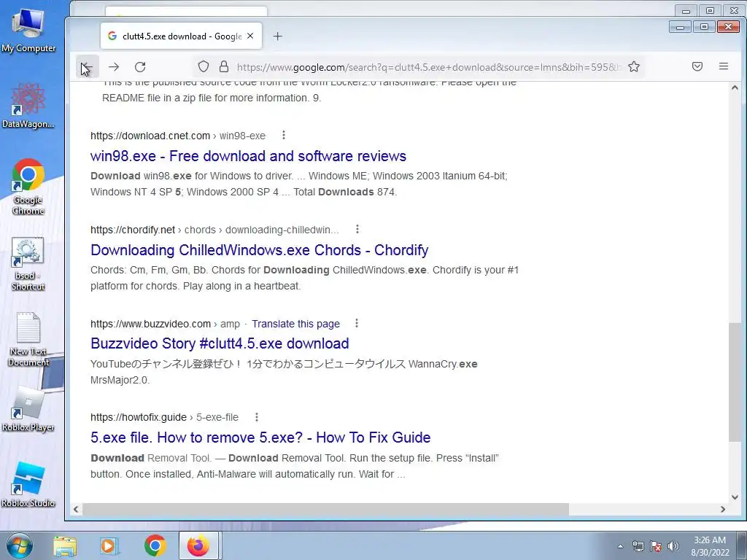The width and height of the screenshot is (747, 560).
Task: Click the https://download.cnet.com URL text
Action: (x=150, y=136)
